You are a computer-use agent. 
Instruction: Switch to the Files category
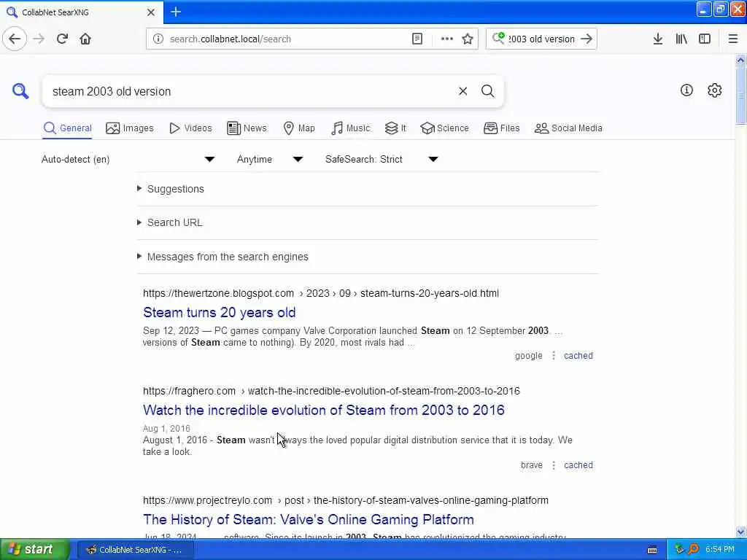[x=501, y=128]
